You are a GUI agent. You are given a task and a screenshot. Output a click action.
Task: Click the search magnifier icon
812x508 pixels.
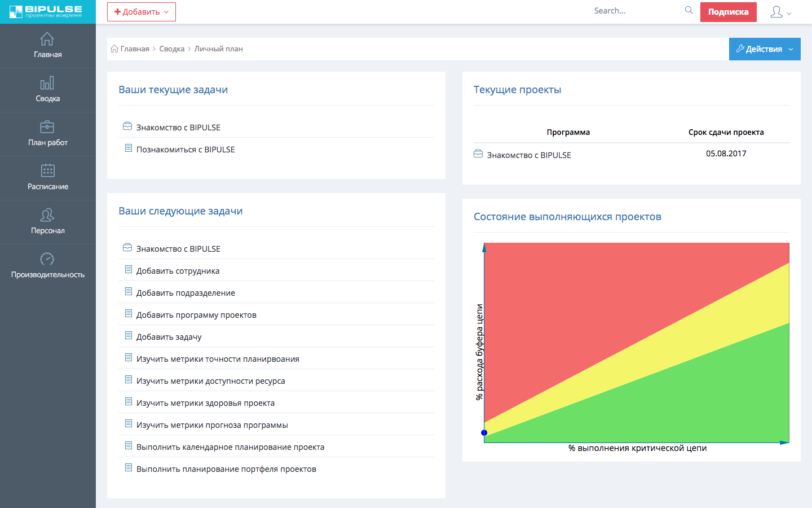(x=689, y=11)
